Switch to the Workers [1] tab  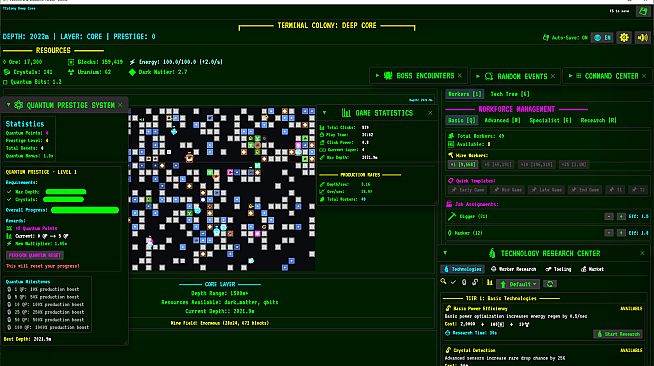(x=465, y=94)
